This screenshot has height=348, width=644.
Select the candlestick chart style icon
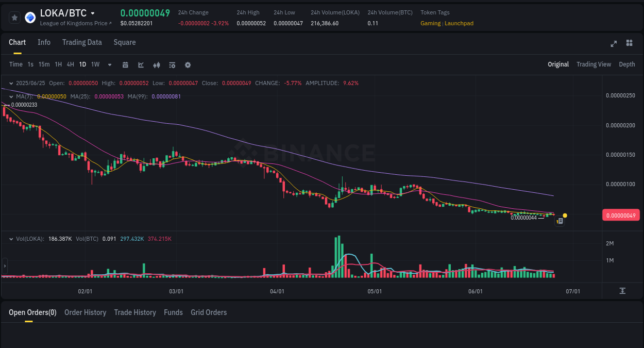(x=156, y=64)
